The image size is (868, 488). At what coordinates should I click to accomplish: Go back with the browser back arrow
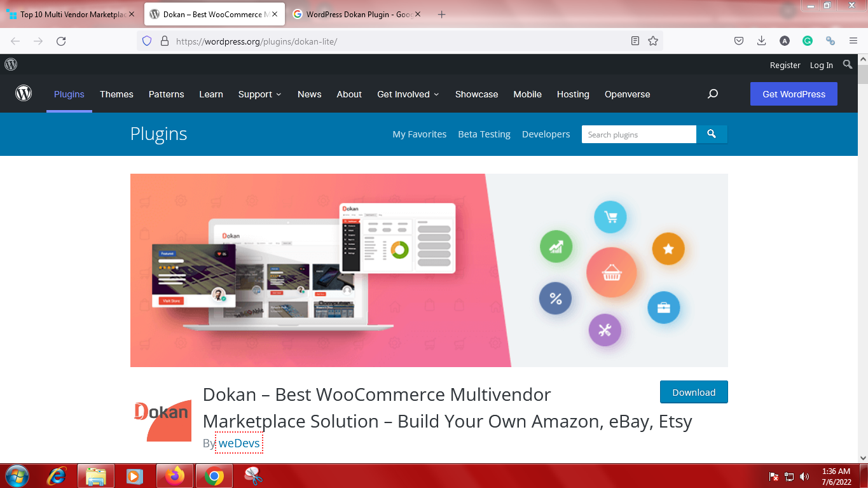[15, 41]
